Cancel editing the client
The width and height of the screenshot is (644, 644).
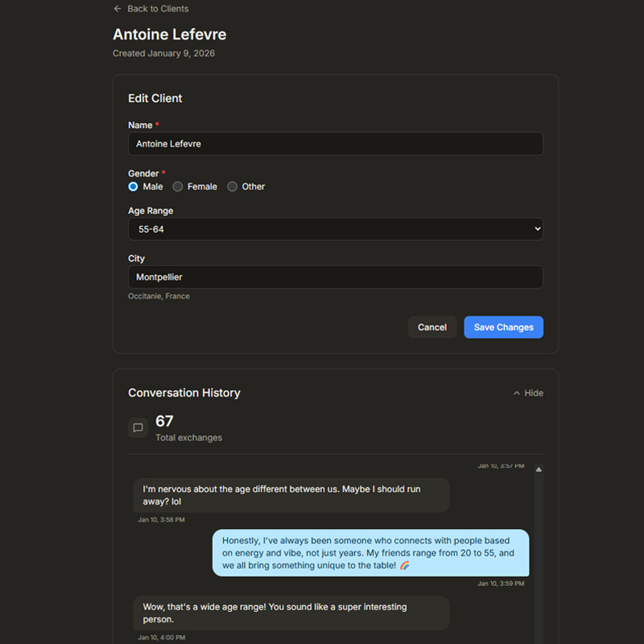click(432, 328)
